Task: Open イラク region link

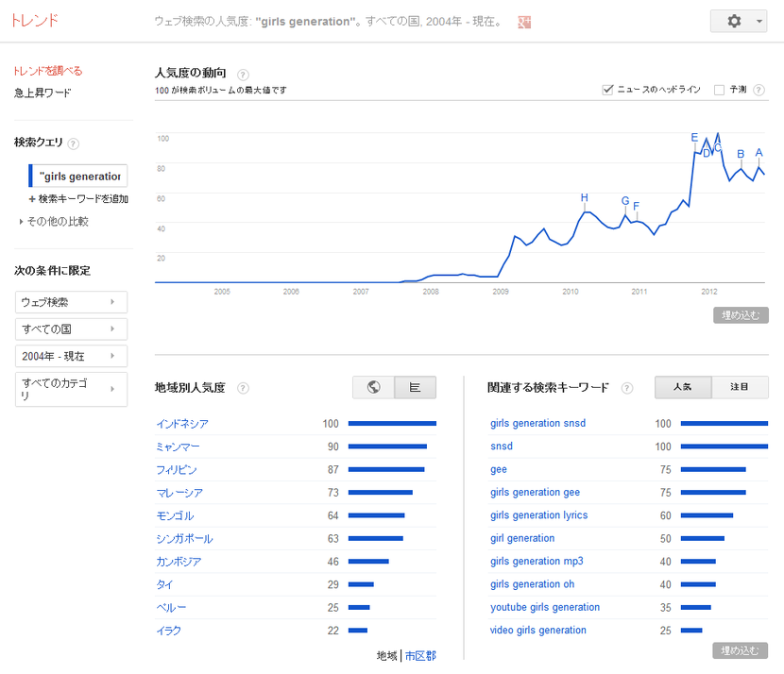Action: pyautogui.click(x=168, y=631)
